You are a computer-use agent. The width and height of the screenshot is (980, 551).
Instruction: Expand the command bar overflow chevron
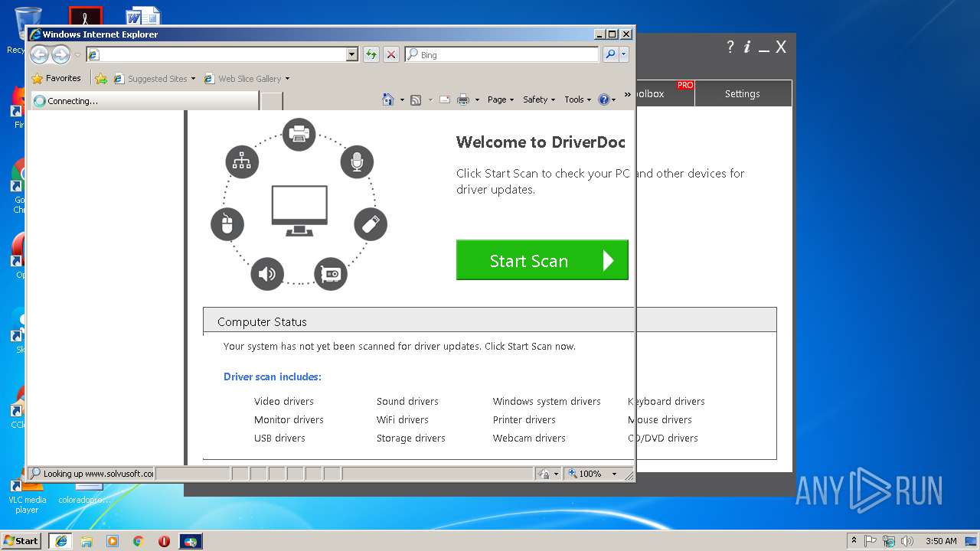(628, 95)
